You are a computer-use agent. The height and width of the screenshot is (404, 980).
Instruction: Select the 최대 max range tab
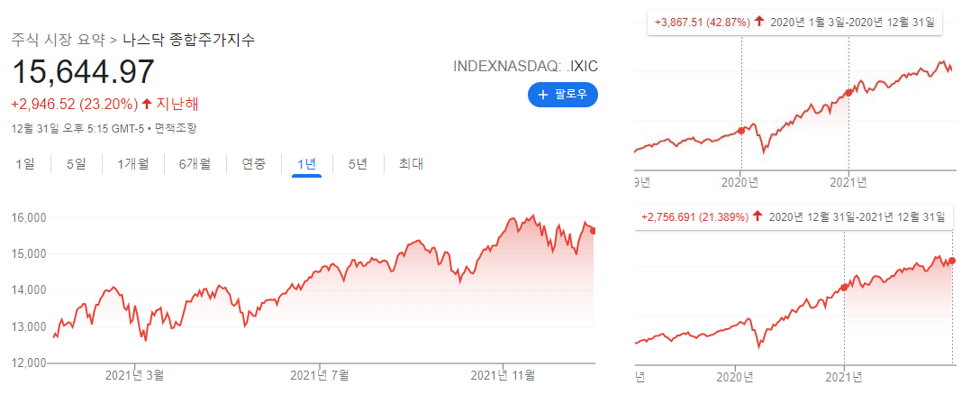click(412, 164)
